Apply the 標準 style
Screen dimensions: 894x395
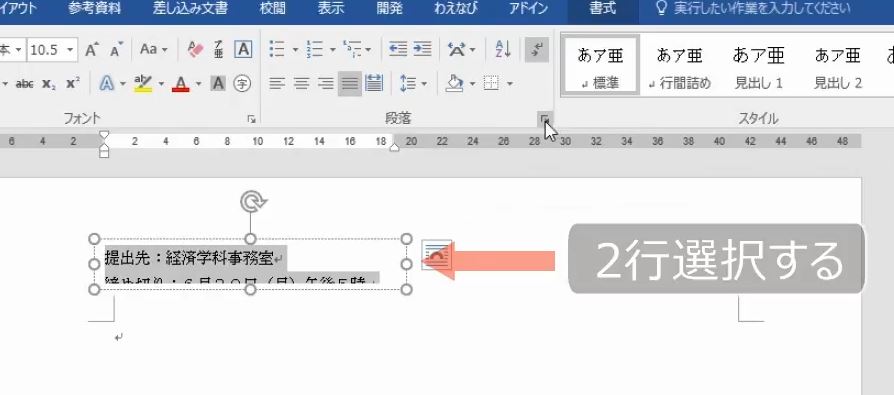click(x=600, y=65)
